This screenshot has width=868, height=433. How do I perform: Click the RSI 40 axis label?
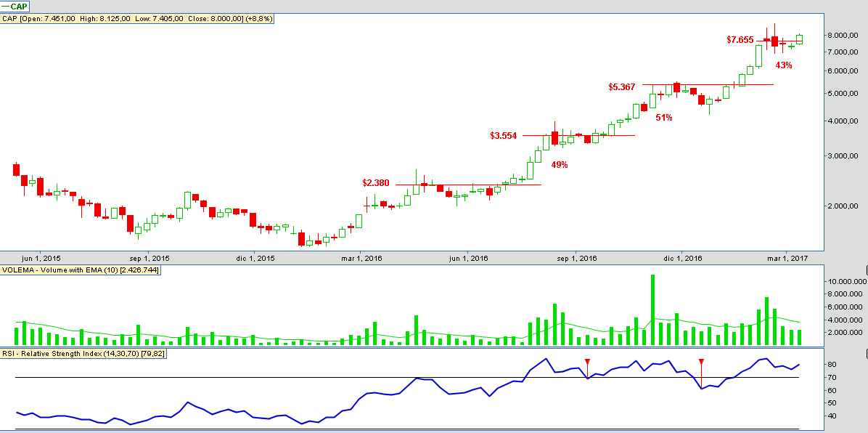click(832, 416)
